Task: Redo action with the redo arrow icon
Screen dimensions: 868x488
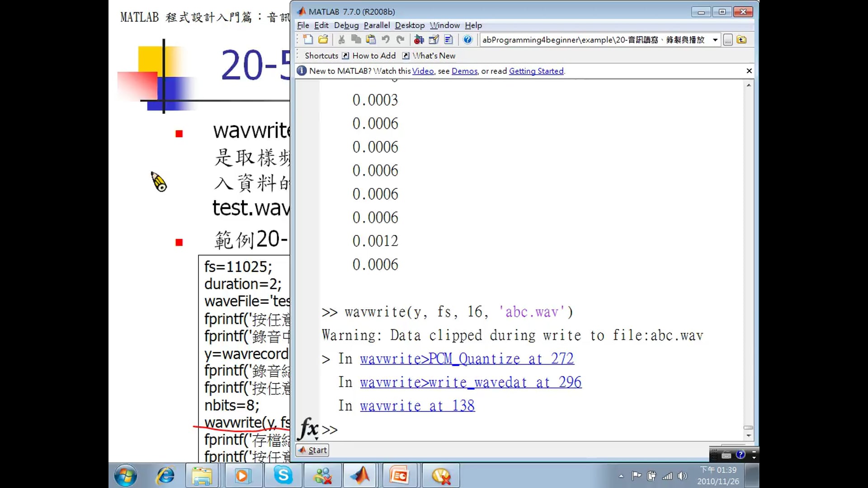Action: pyautogui.click(x=401, y=40)
